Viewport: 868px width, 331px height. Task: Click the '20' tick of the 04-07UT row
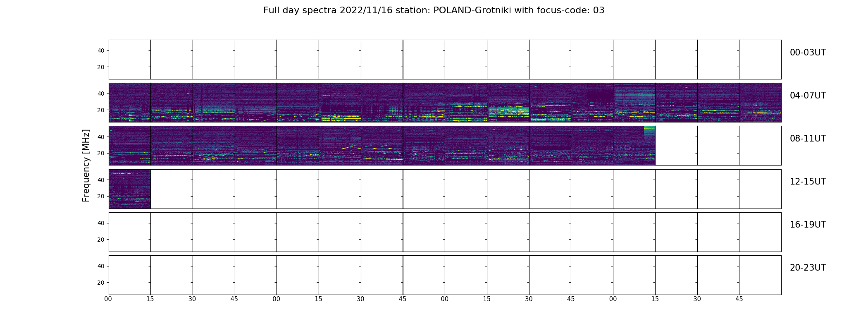[101, 110]
